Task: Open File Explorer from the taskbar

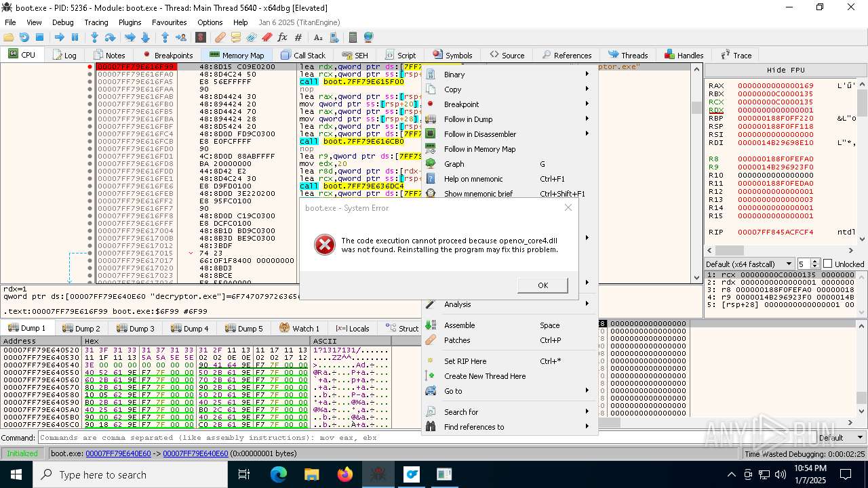Action: 311,474
